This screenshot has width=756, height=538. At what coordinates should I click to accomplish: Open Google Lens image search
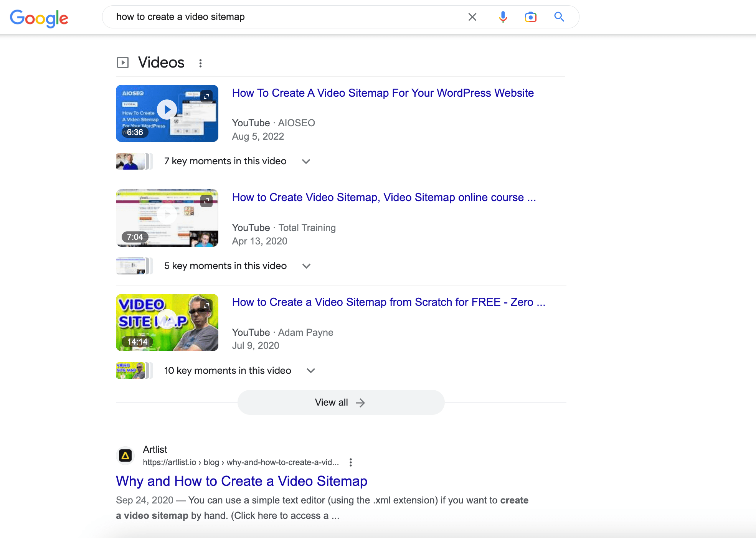[x=531, y=17]
